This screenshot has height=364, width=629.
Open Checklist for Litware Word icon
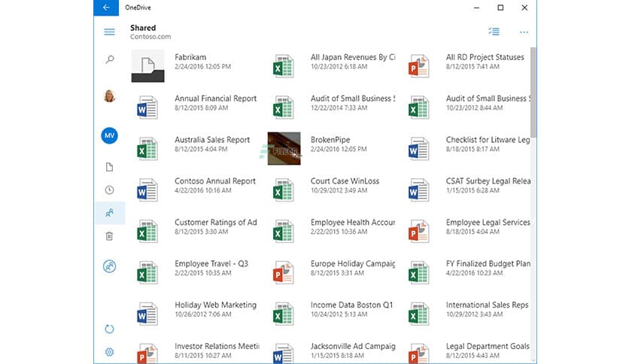pyautogui.click(x=419, y=149)
